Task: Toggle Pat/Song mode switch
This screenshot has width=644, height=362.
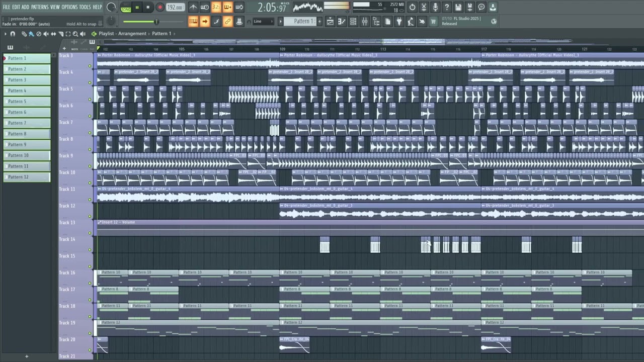Action: [126, 8]
